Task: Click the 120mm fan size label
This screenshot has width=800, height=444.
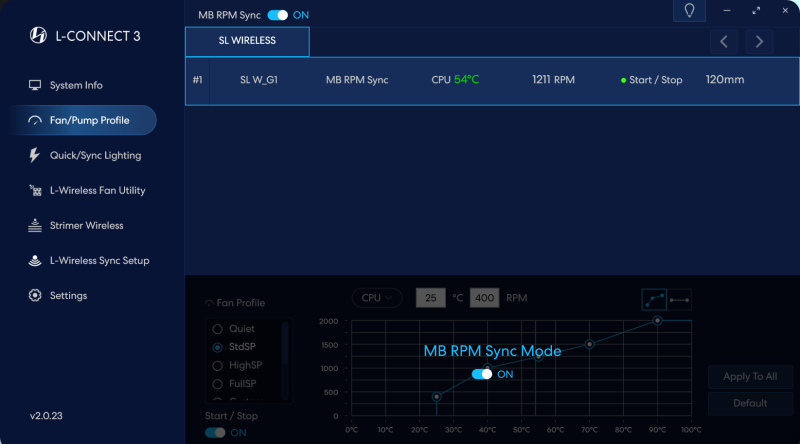Action: pyautogui.click(x=724, y=80)
